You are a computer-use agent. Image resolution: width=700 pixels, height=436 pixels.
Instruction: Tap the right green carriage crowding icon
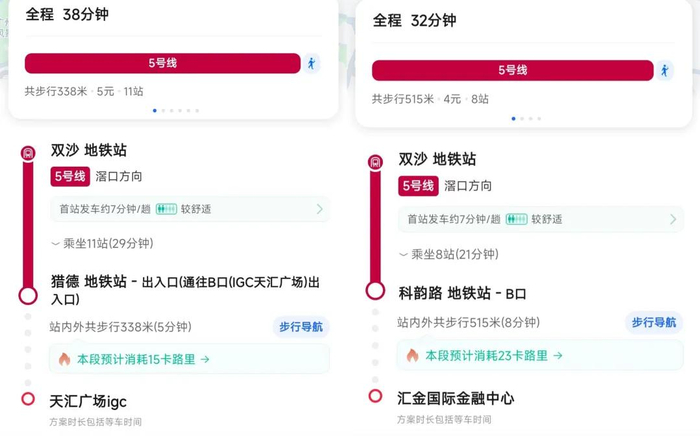(516, 219)
